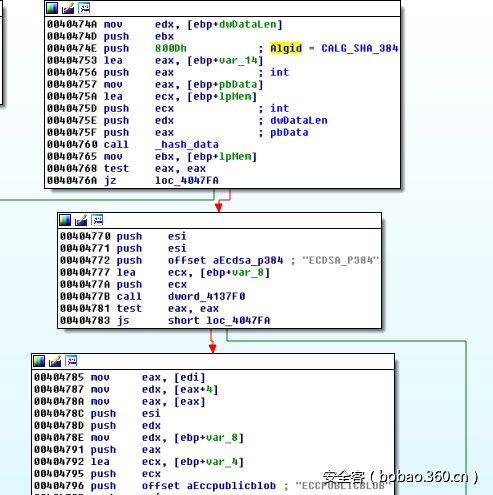The width and height of the screenshot is (493, 495).
Task: Click push esi at 0040478C
Action: (x=126, y=413)
